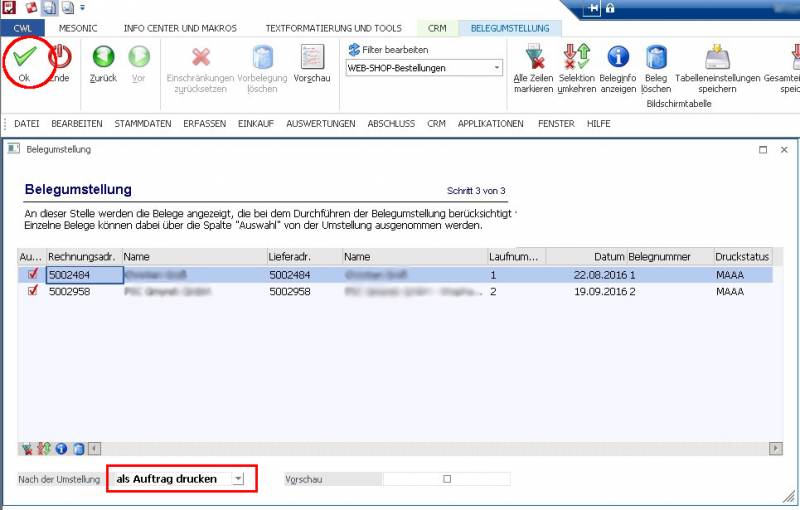
Task: Uncheck selection for row 5002484
Action: tap(33, 274)
